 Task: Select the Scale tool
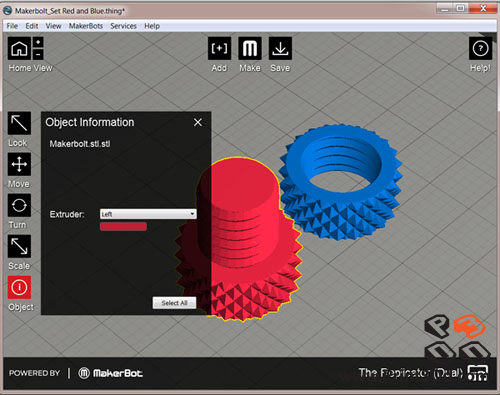[19, 246]
